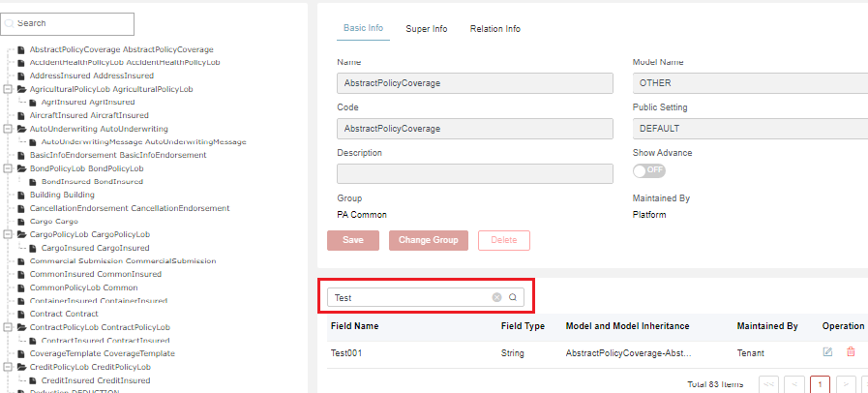Image resolution: width=868 pixels, height=393 pixels.
Task: Go to the next page of results
Action: point(846,384)
